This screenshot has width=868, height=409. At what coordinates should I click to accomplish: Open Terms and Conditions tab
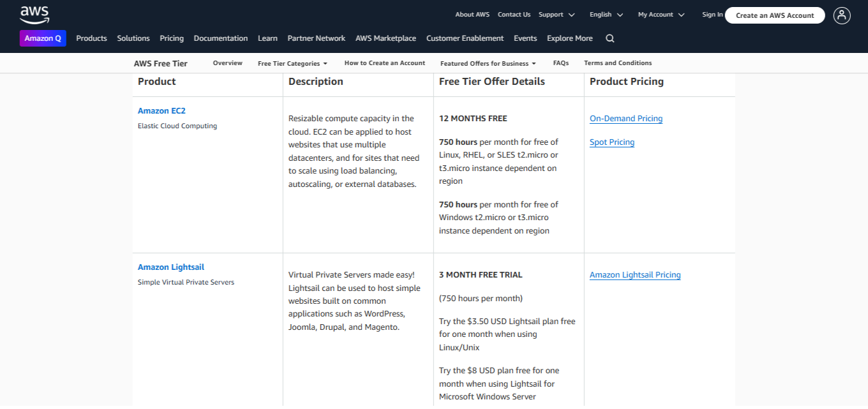point(618,63)
